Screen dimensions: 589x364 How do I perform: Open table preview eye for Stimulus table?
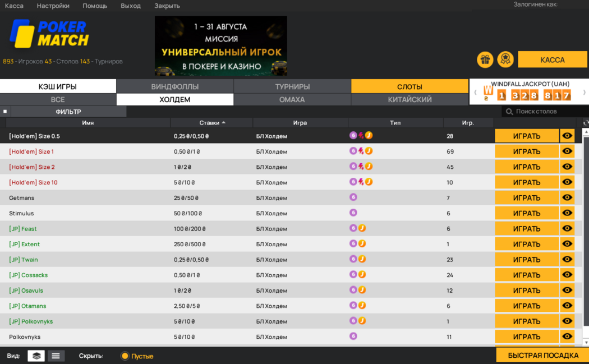coord(567,213)
